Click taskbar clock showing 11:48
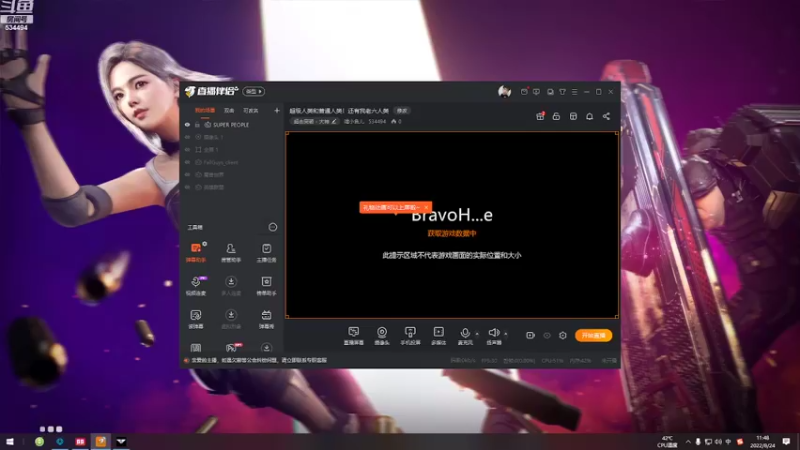Image resolution: width=800 pixels, height=450 pixels. tap(762, 442)
